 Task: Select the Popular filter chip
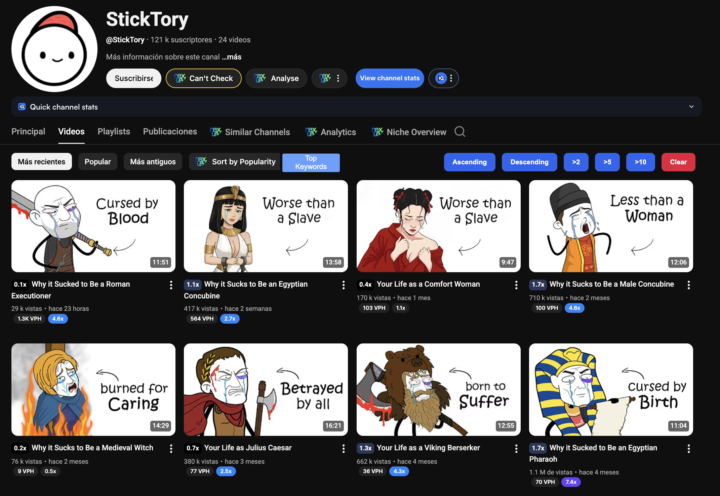pos(98,162)
